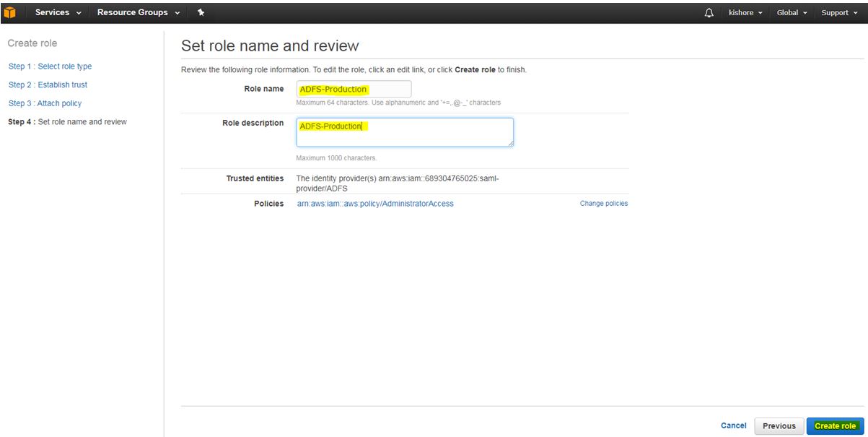Image resolution: width=868 pixels, height=437 pixels.
Task: Expand the kishore account menu
Action: tap(745, 12)
